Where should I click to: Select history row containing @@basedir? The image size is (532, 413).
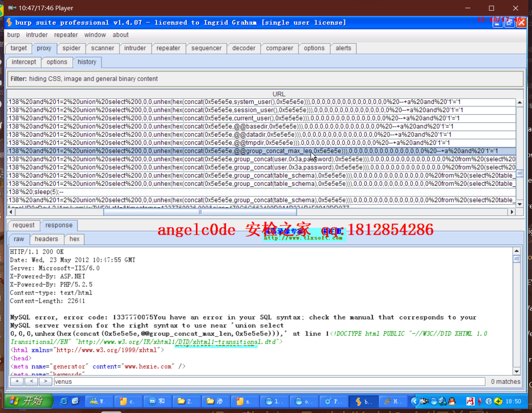tap(261, 126)
